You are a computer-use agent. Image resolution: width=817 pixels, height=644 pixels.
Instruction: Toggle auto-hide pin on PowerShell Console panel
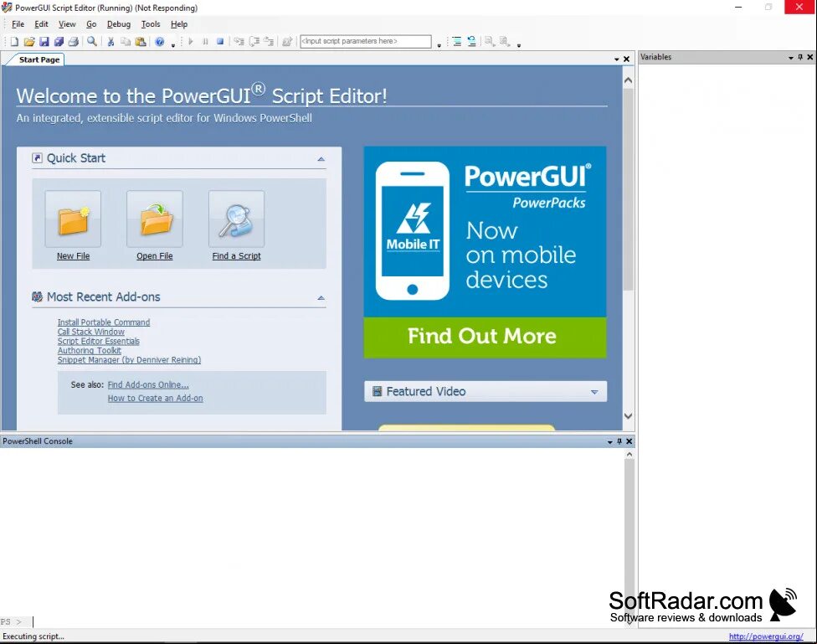click(619, 441)
